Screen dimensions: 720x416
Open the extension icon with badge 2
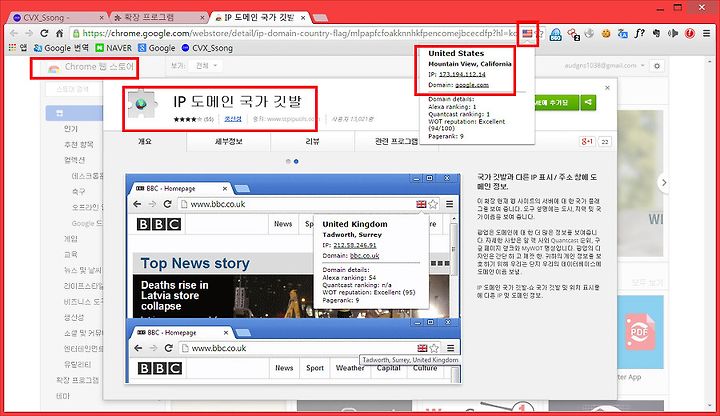click(574, 34)
